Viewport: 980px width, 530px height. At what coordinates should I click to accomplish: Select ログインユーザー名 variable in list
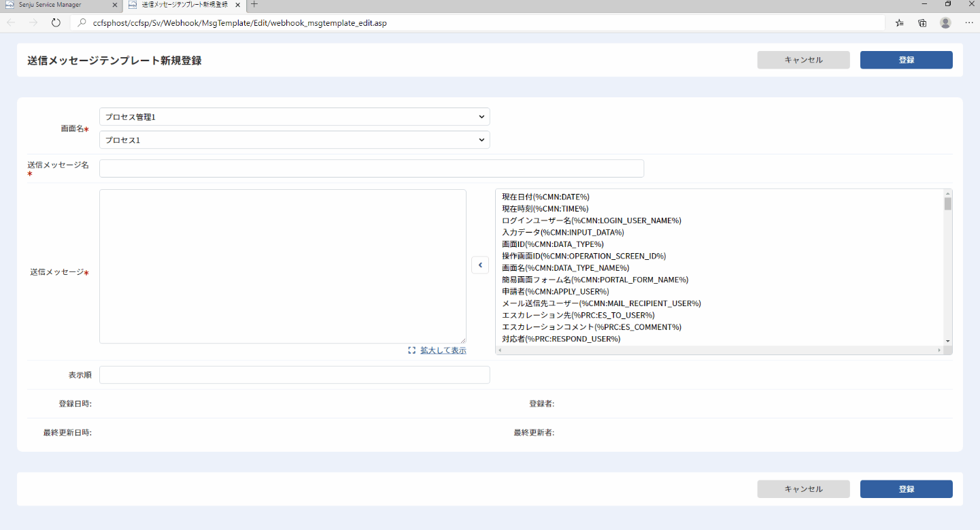coord(591,220)
